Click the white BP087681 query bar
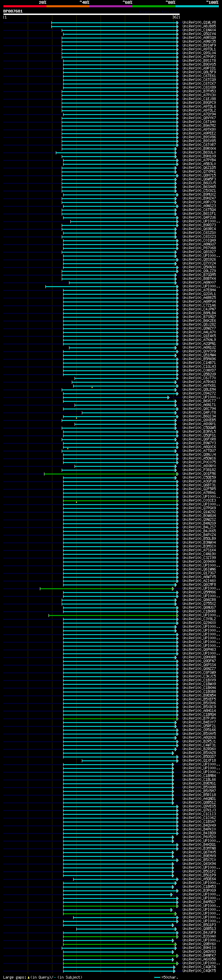This screenshot has width=222, height=980. click(x=92, y=14)
